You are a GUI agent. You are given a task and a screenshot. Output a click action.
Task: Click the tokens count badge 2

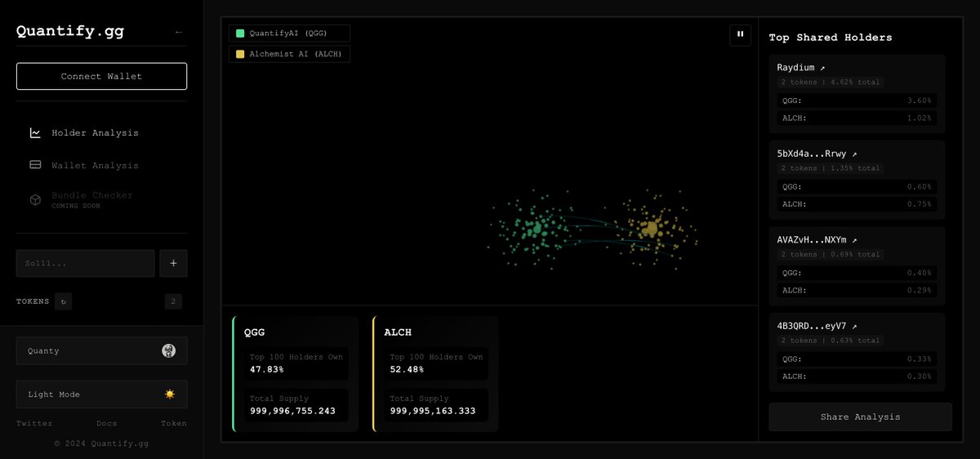tap(173, 301)
